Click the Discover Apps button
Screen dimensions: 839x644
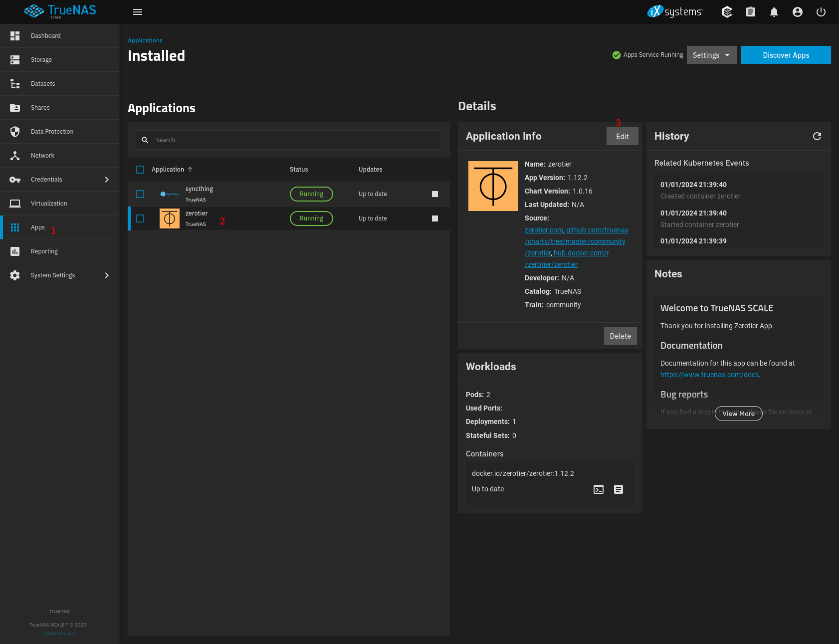click(x=786, y=55)
